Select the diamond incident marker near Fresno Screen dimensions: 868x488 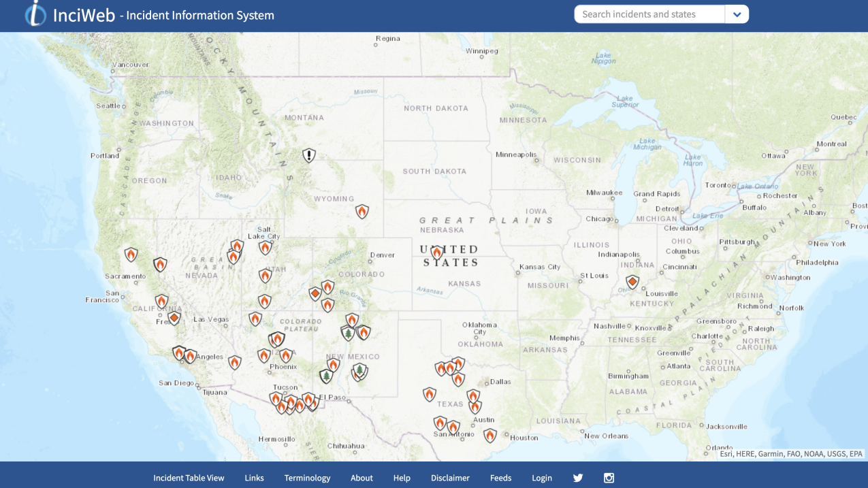(174, 316)
